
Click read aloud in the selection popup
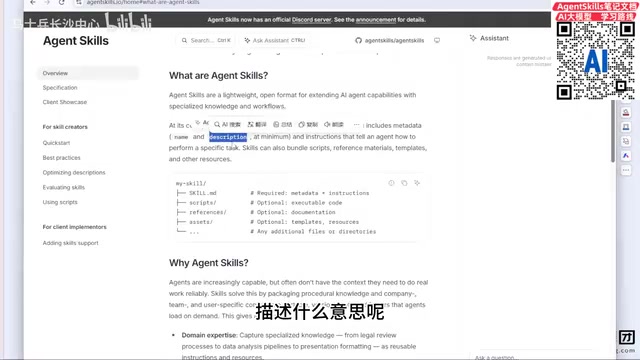(x=334, y=124)
